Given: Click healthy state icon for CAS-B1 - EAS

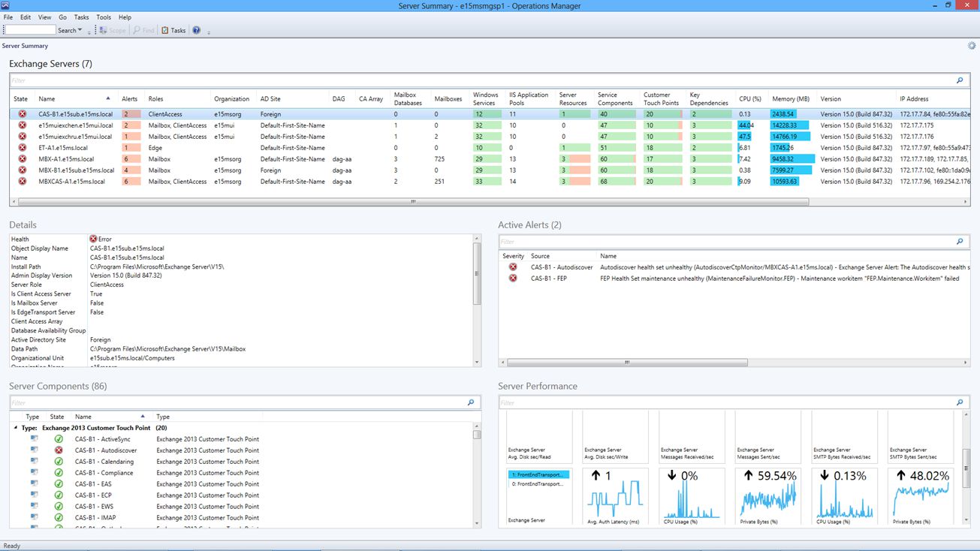Looking at the screenshot, I should click(x=58, y=484).
